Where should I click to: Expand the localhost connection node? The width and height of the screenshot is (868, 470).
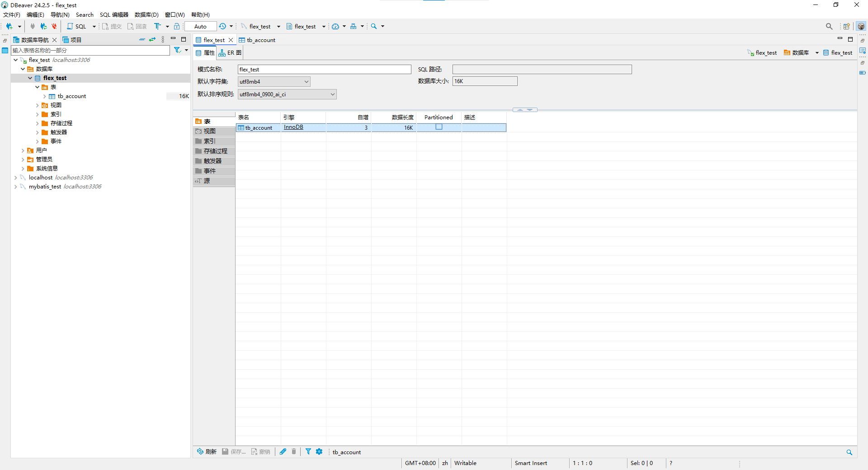[x=15, y=178]
